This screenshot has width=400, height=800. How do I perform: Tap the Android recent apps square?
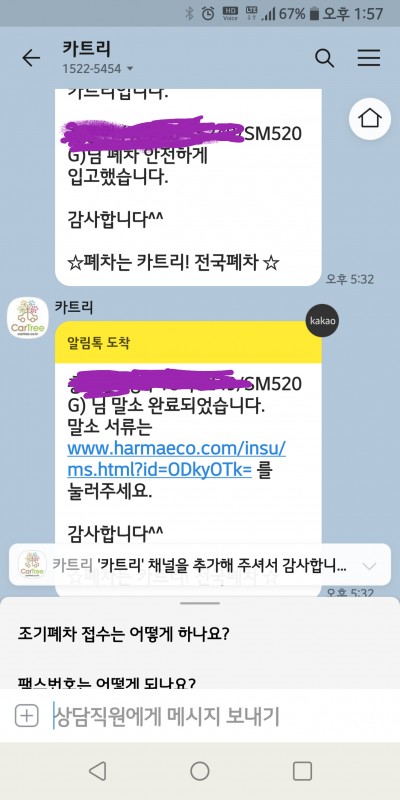click(302, 771)
